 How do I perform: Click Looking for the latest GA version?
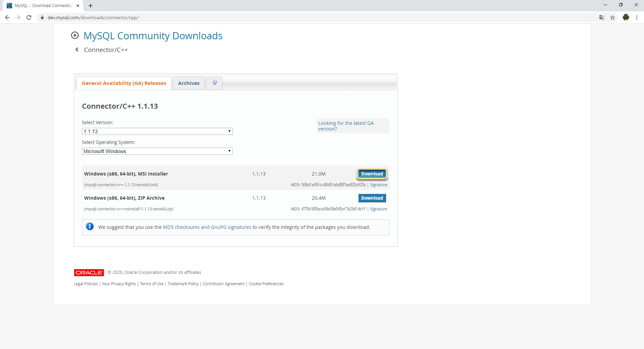tap(346, 126)
